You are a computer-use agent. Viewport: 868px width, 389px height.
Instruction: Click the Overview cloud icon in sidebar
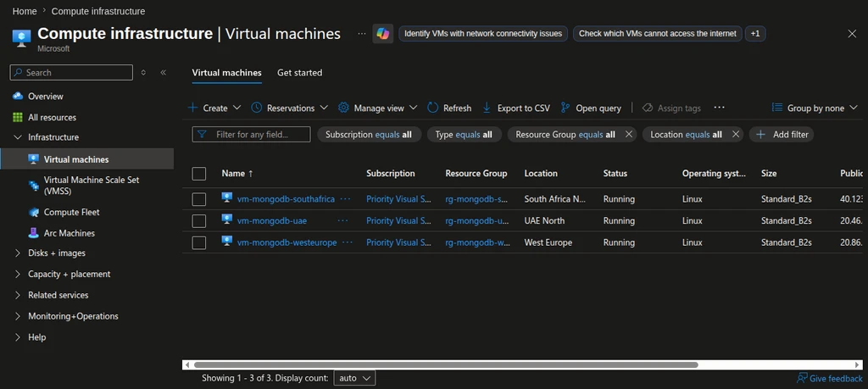[x=17, y=97]
